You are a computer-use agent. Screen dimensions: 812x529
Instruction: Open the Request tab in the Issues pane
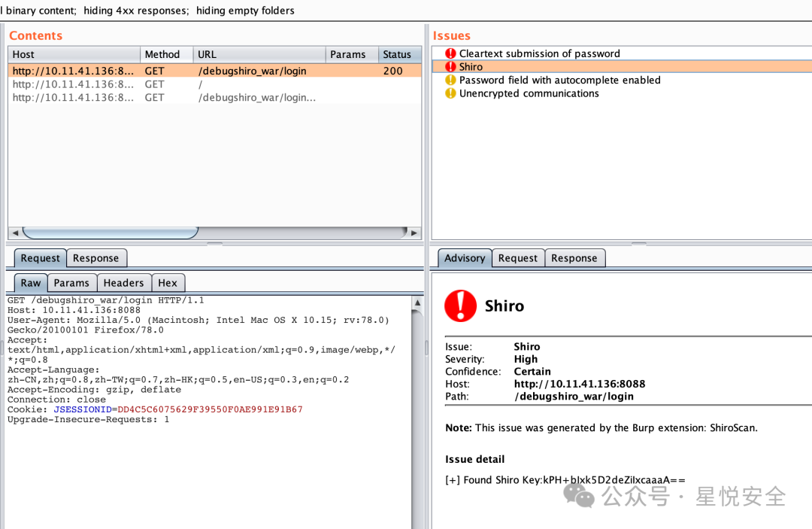[518, 258]
